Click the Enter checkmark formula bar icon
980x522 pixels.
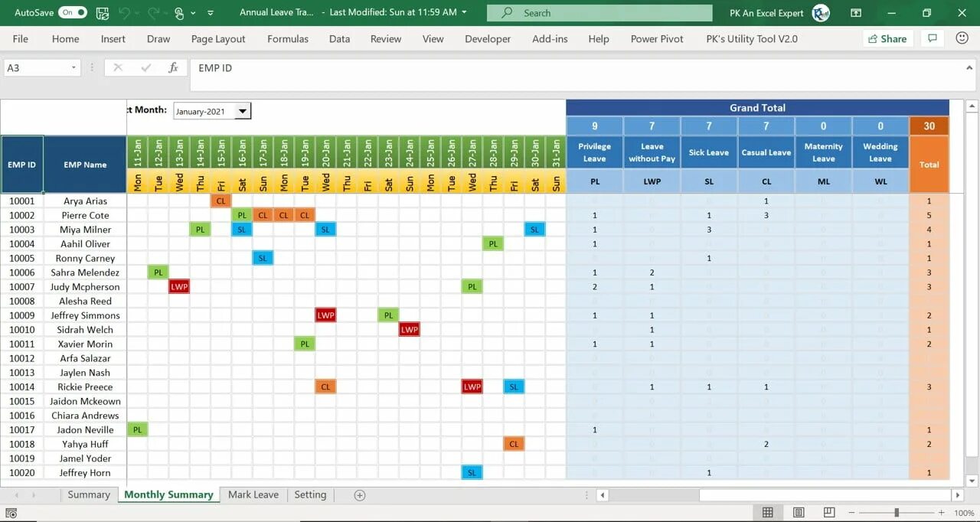145,68
